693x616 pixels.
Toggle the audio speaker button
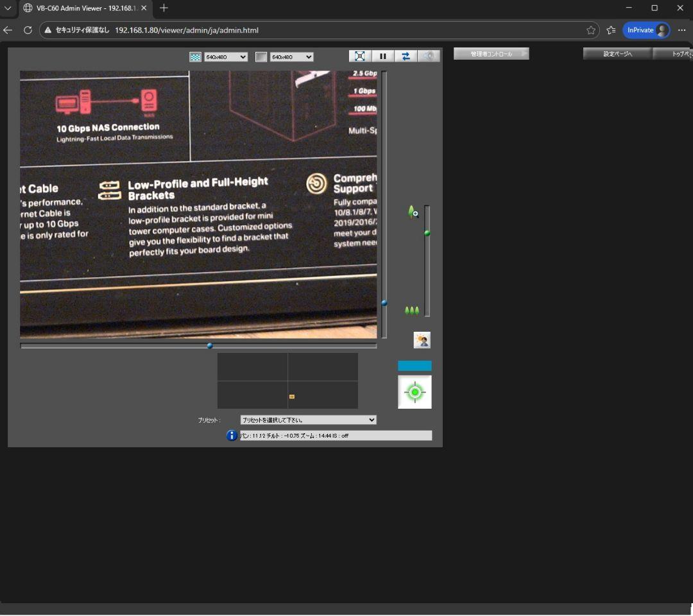coord(429,56)
